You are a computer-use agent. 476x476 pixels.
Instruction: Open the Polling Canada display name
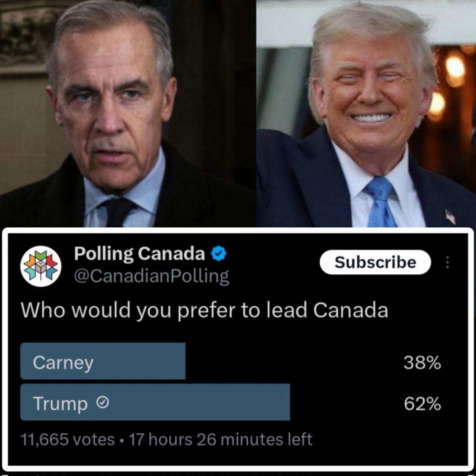point(139,254)
